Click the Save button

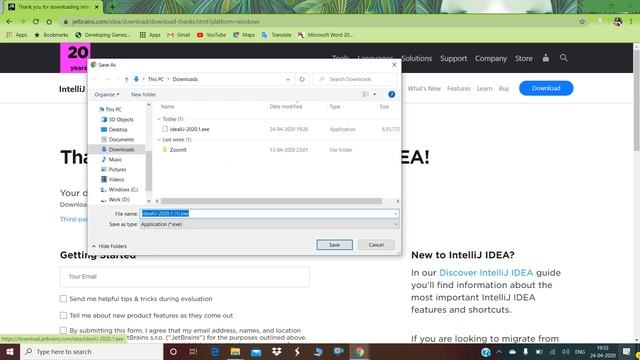[x=335, y=245]
